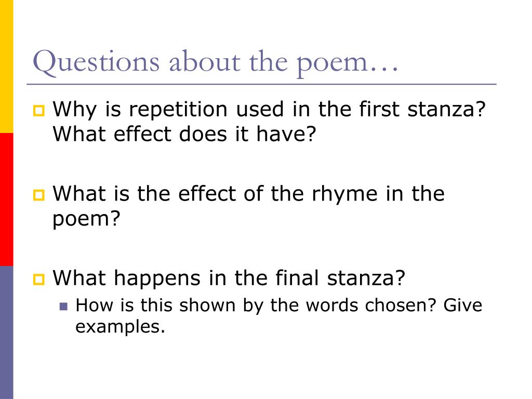Click the red segment of the left sidebar
This screenshot has height=399, width=532.
(x=6, y=199)
